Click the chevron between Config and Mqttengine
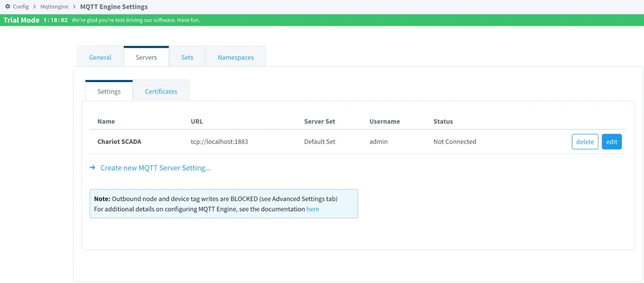 tap(34, 6)
